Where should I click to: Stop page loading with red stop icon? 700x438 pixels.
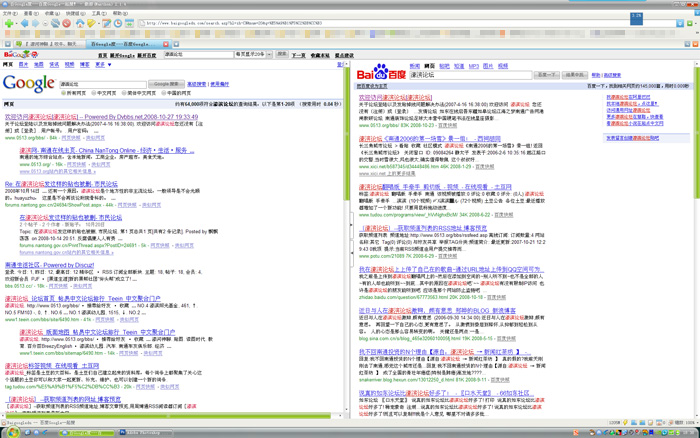(68, 23)
